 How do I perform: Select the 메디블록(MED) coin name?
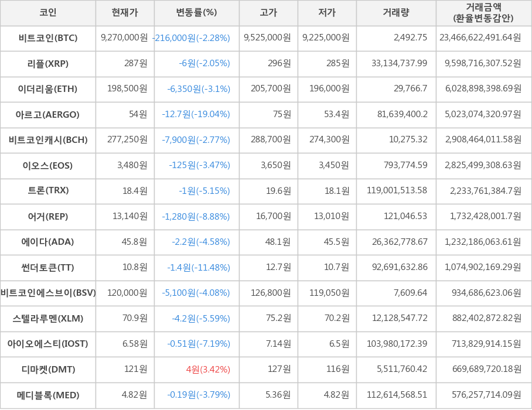pos(48,395)
